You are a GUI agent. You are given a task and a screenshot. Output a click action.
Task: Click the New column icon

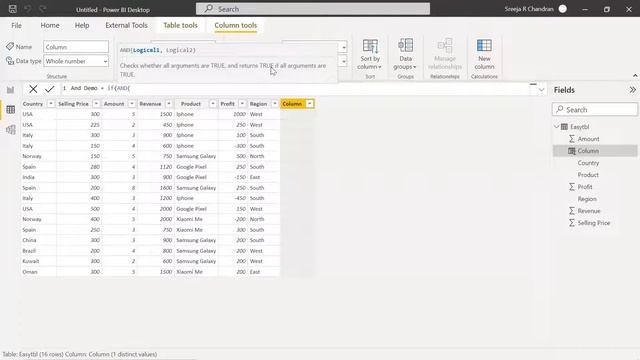click(484, 45)
